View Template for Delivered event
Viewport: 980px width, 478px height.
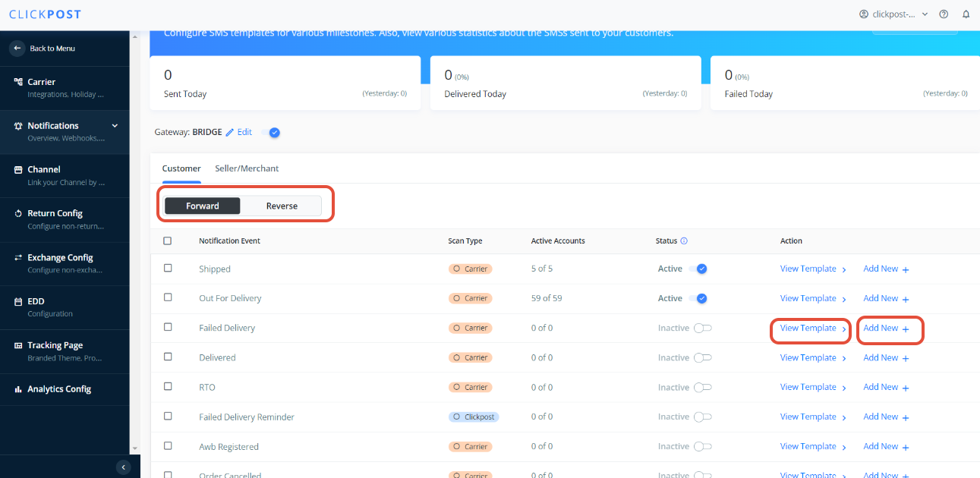coord(813,357)
